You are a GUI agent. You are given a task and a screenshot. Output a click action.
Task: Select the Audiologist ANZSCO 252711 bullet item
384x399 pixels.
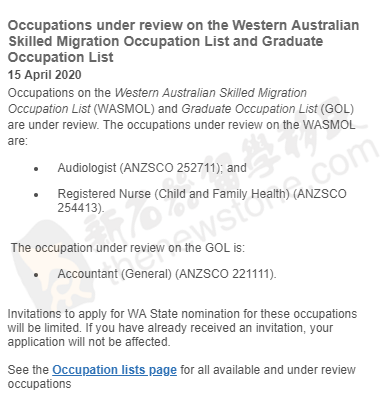pyautogui.click(x=152, y=168)
